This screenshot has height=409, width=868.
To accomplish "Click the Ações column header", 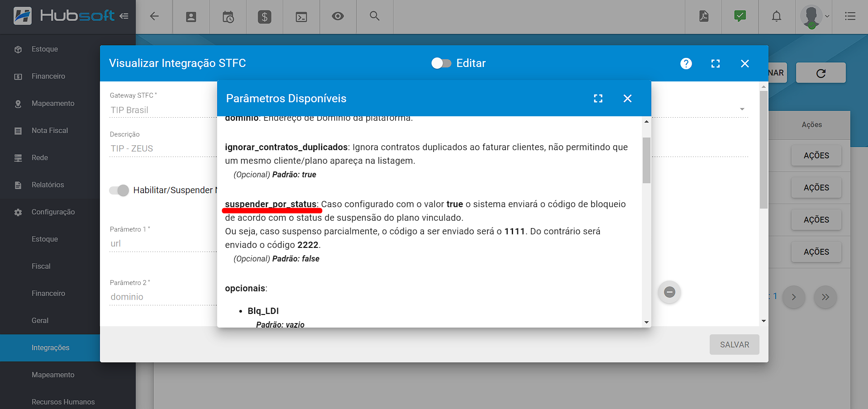I will tap(812, 125).
